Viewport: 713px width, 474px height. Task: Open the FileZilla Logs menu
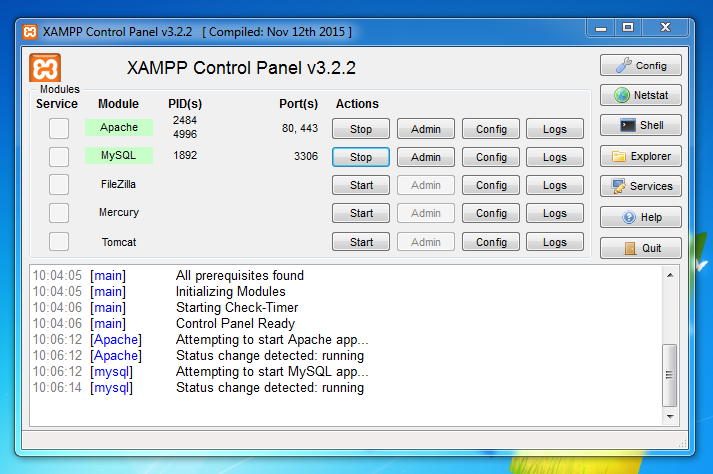[555, 185]
